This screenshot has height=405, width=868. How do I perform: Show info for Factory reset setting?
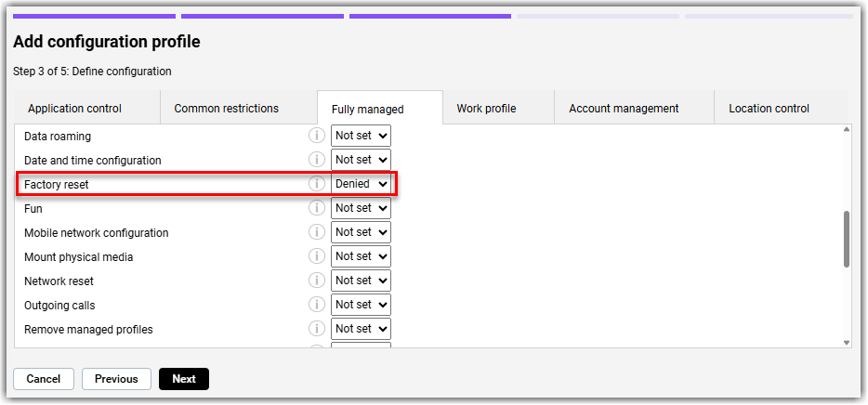click(316, 184)
